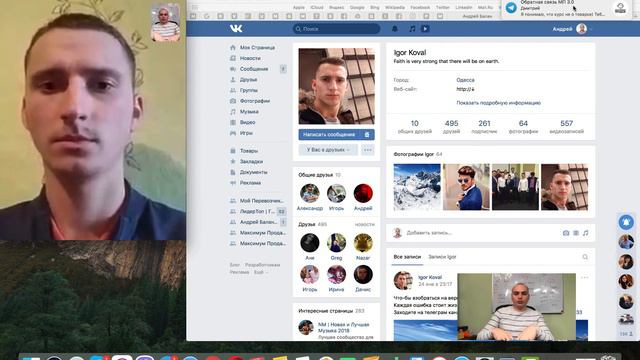Focus the VK search field
The image size is (640, 360).
[336, 29]
